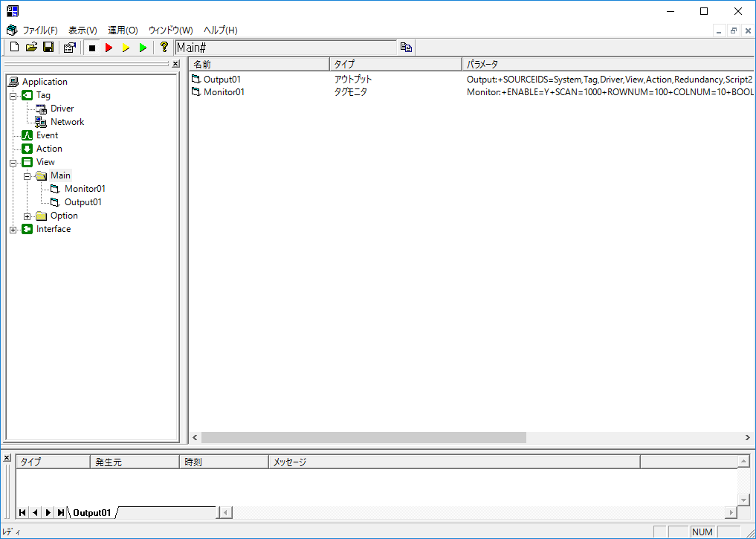Click the yellow question mark Help icon

pos(164,48)
